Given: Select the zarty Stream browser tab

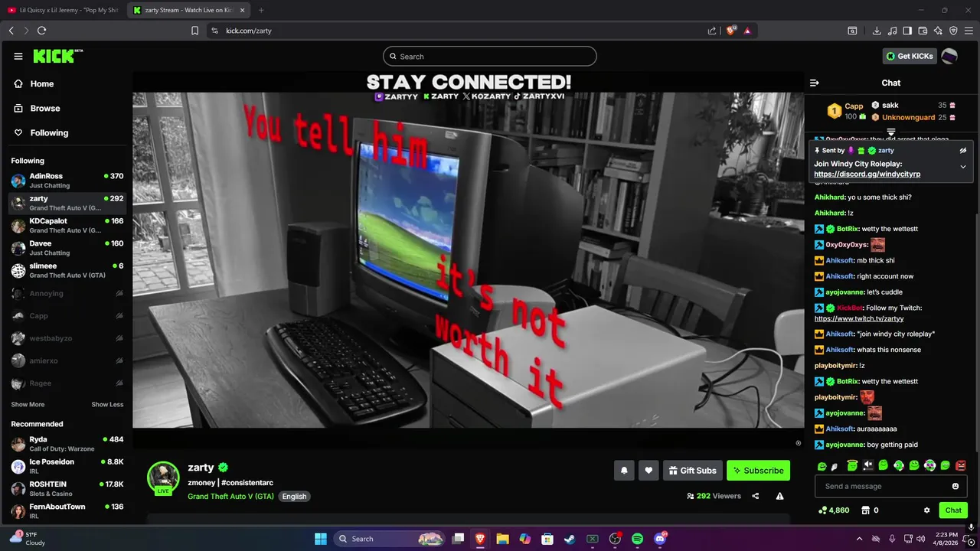Looking at the screenshot, I should click(188, 10).
